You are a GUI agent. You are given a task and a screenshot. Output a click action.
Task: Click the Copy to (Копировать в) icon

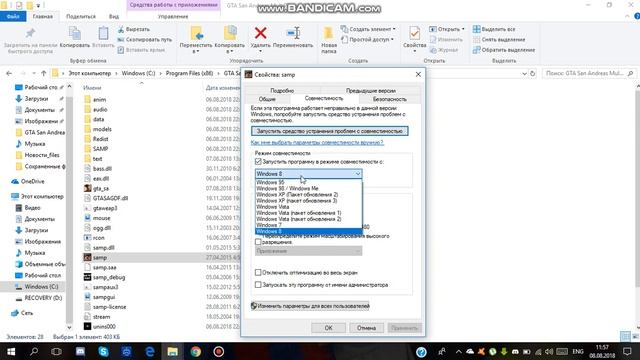point(230,33)
